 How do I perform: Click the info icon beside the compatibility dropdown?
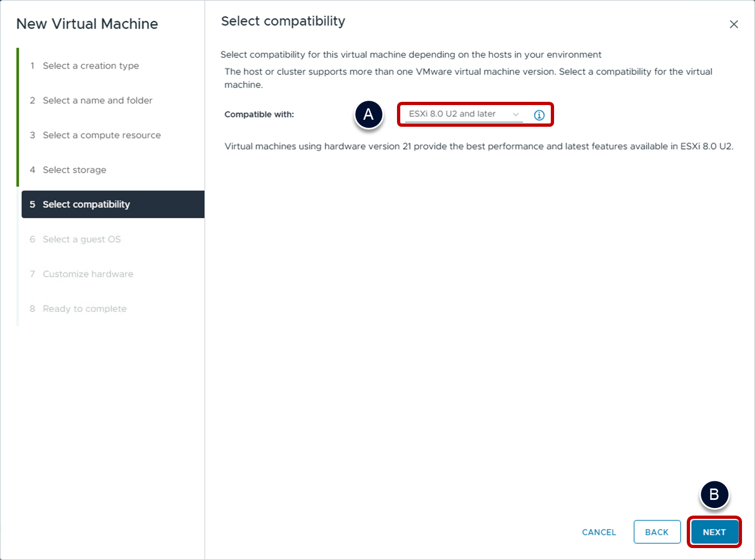coord(539,115)
